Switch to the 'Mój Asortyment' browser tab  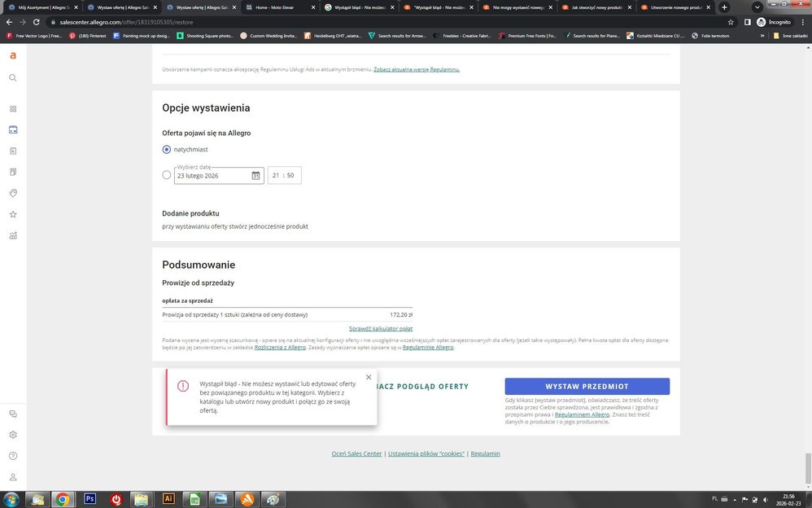pos(41,7)
